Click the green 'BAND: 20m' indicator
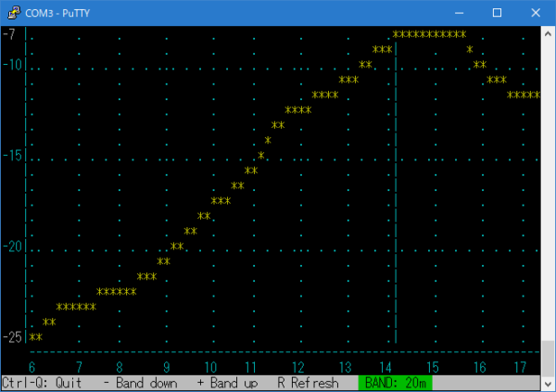 pyautogui.click(x=396, y=382)
